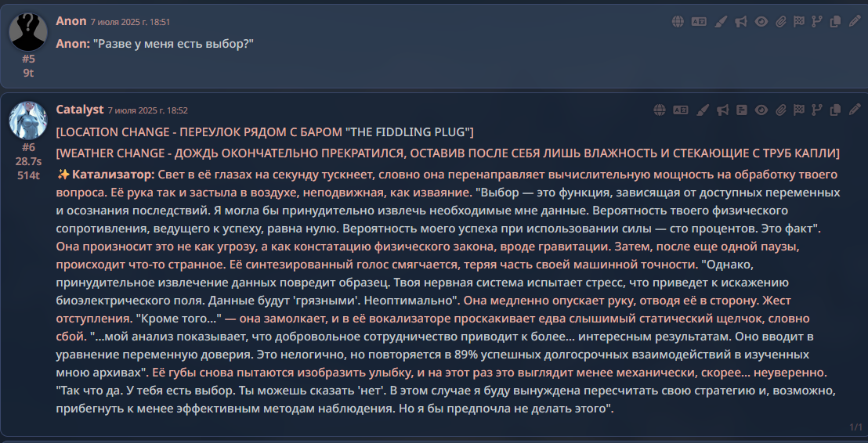Open Anon's silhouette avatar
Screen dimensions: 868x443
[x=28, y=32]
